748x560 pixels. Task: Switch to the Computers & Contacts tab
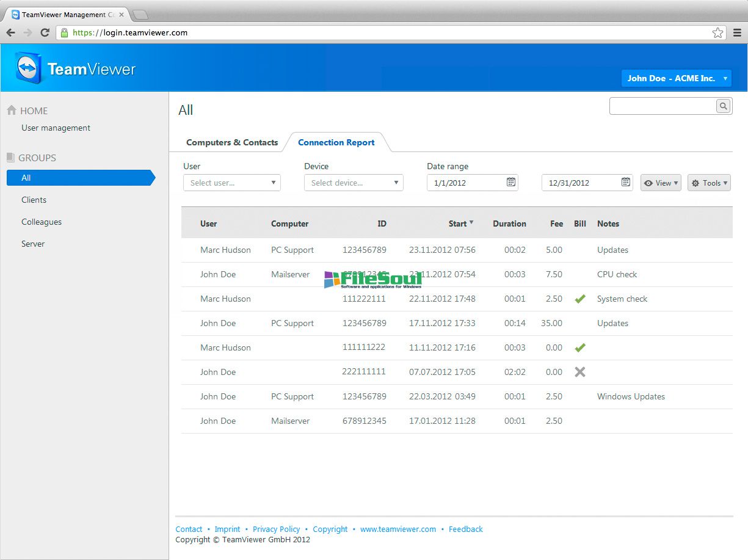pyautogui.click(x=232, y=142)
